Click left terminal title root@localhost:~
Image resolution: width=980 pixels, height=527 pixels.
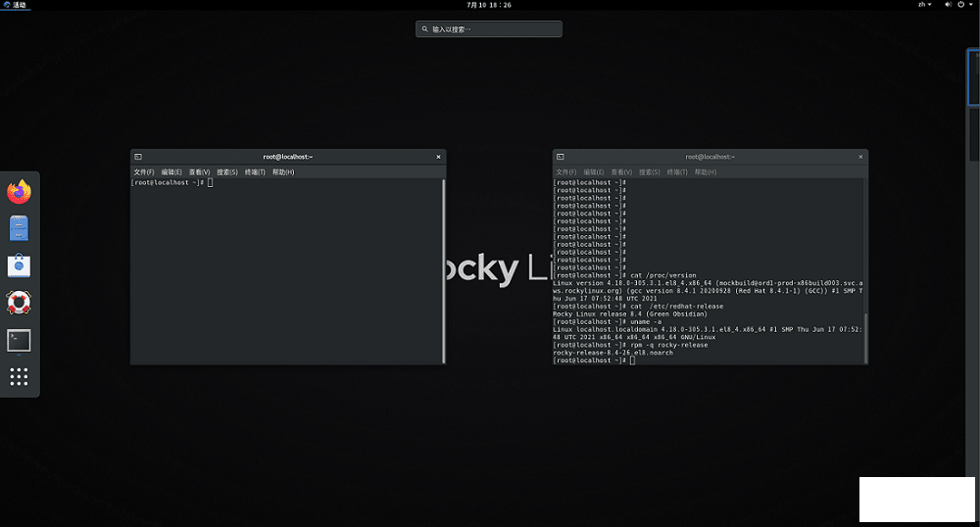287,157
